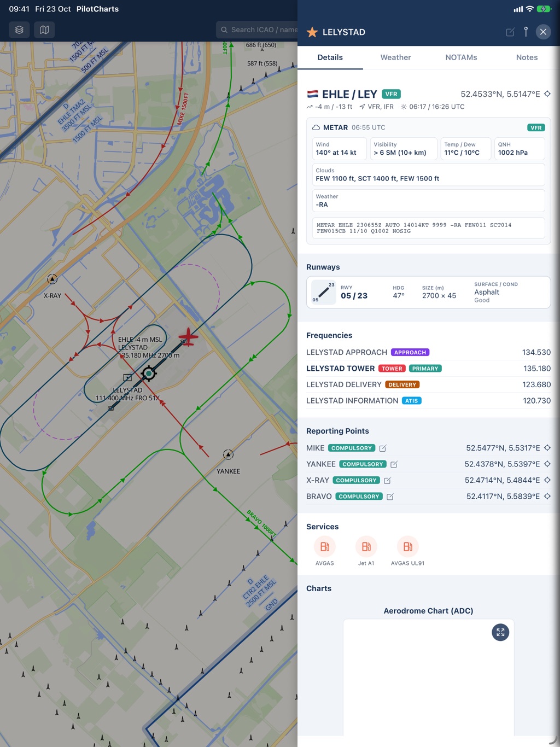The width and height of the screenshot is (560, 747).
Task: Tap the pin icon in LELYSTAD header
Action: [526, 32]
